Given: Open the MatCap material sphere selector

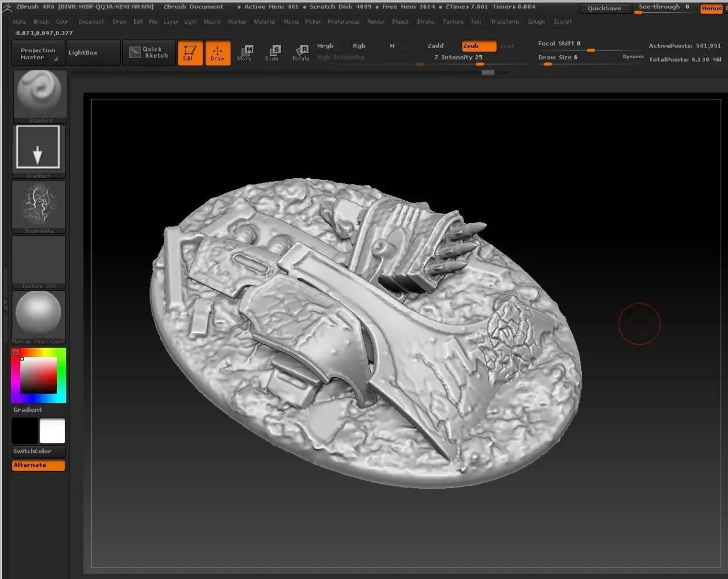Looking at the screenshot, I should tap(39, 318).
